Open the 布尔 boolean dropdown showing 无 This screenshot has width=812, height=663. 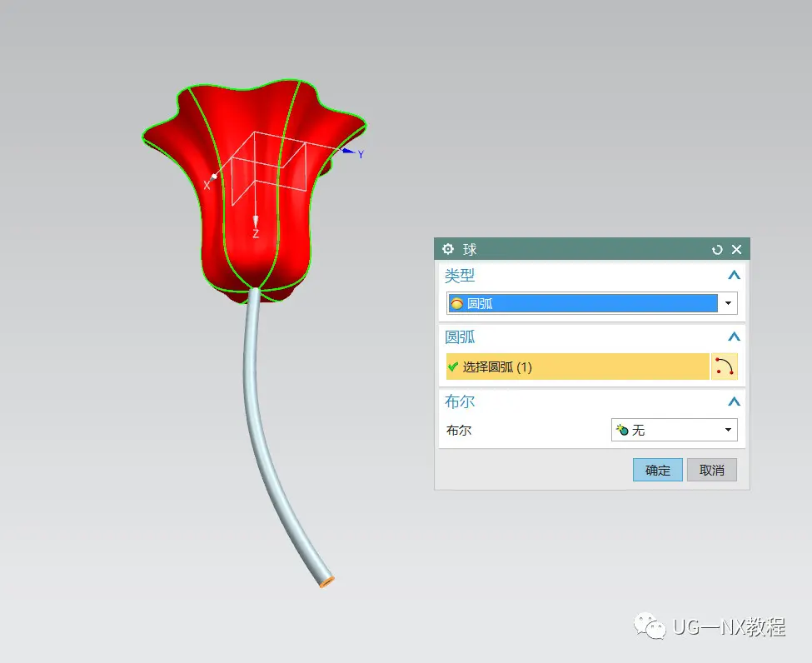coord(675,430)
